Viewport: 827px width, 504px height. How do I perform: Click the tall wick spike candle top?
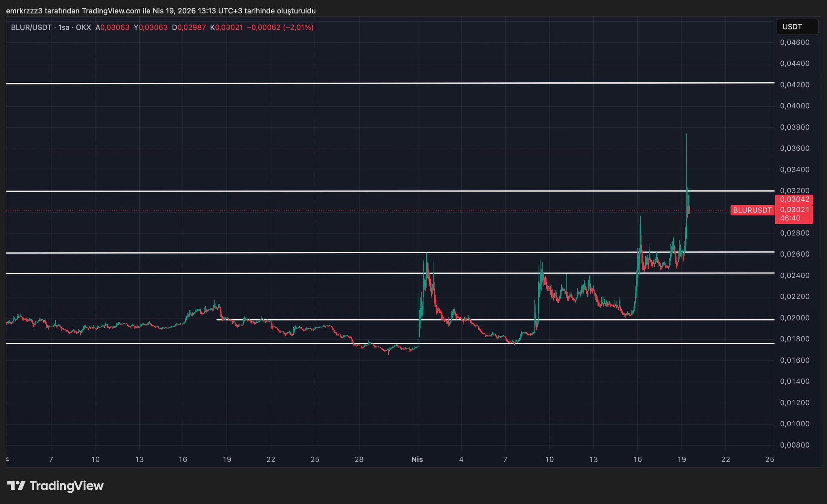click(686, 135)
